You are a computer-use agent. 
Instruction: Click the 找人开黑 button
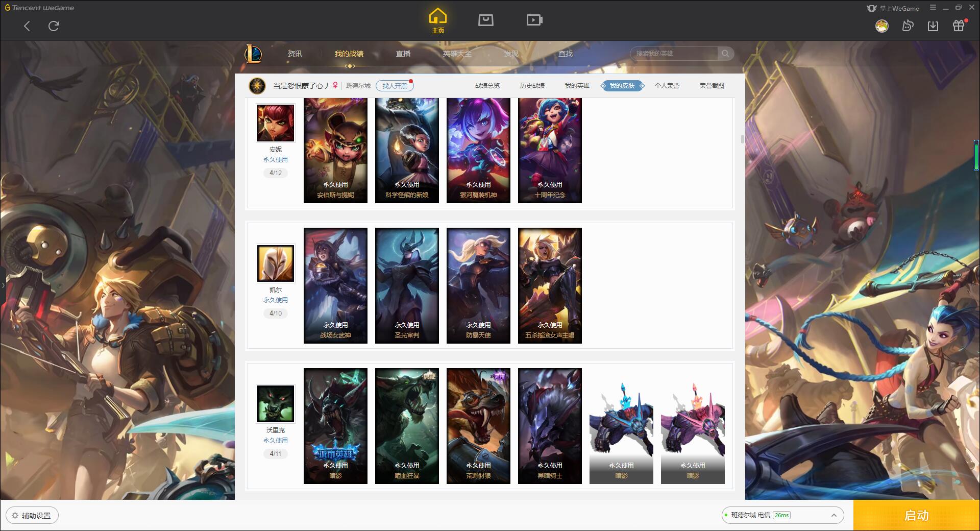tap(395, 86)
